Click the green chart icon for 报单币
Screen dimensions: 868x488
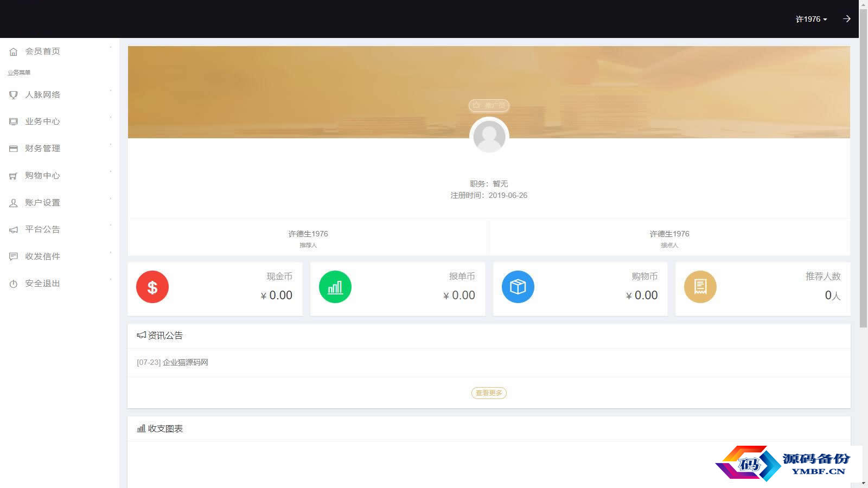[335, 287]
